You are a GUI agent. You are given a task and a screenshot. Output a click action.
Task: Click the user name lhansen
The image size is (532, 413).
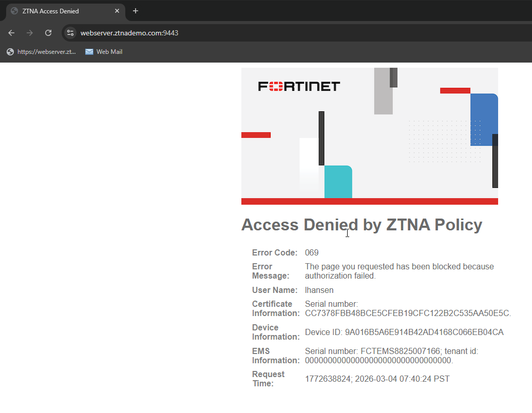[319, 290]
